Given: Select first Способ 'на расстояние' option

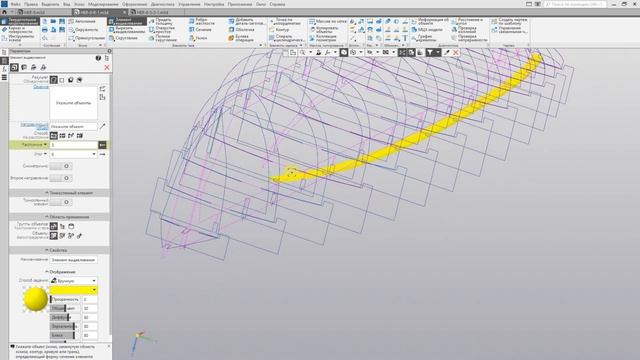Looking at the screenshot, I should click(x=53, y=136).
